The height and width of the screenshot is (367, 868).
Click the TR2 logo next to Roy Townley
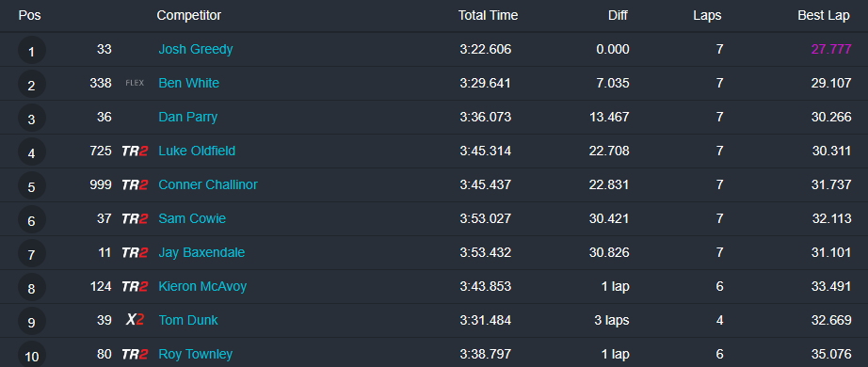tap(135, 354)
